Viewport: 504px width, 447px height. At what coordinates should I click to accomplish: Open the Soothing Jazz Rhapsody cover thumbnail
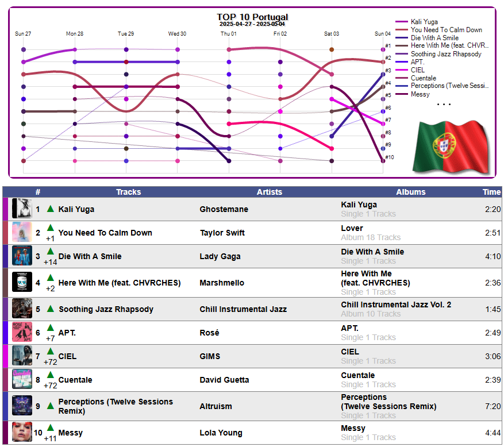pyautogui.click(x=22, y=309)
